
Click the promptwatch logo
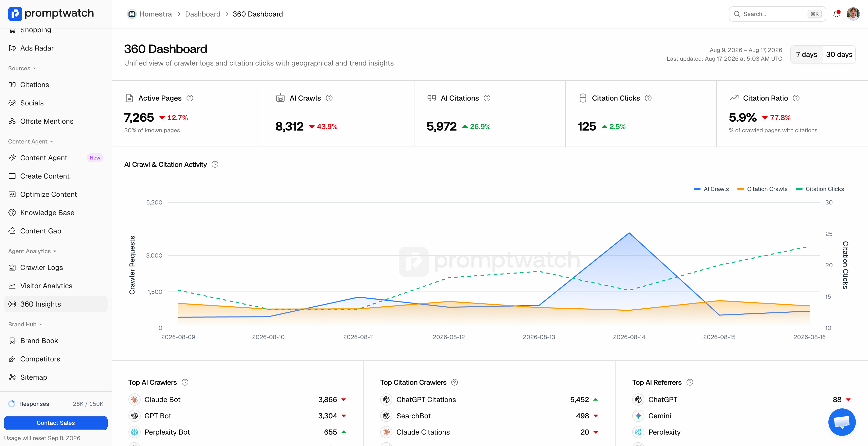tap(51, 13)
